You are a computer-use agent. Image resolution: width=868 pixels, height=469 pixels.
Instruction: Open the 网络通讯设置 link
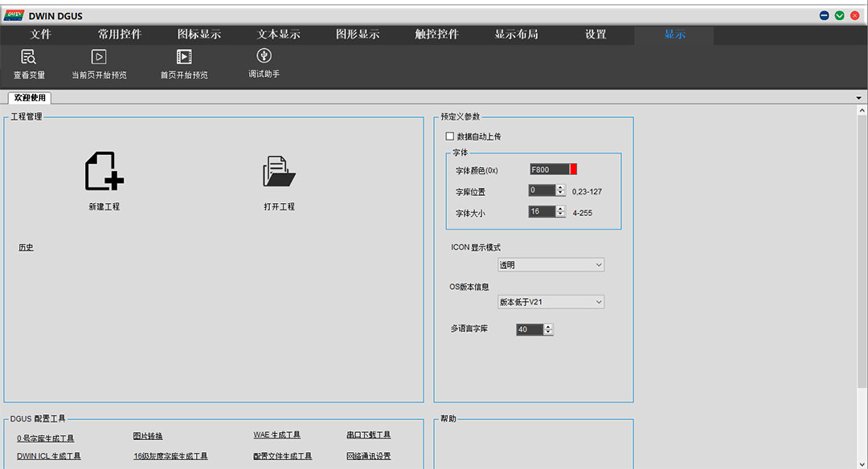(x=369, y=456)
